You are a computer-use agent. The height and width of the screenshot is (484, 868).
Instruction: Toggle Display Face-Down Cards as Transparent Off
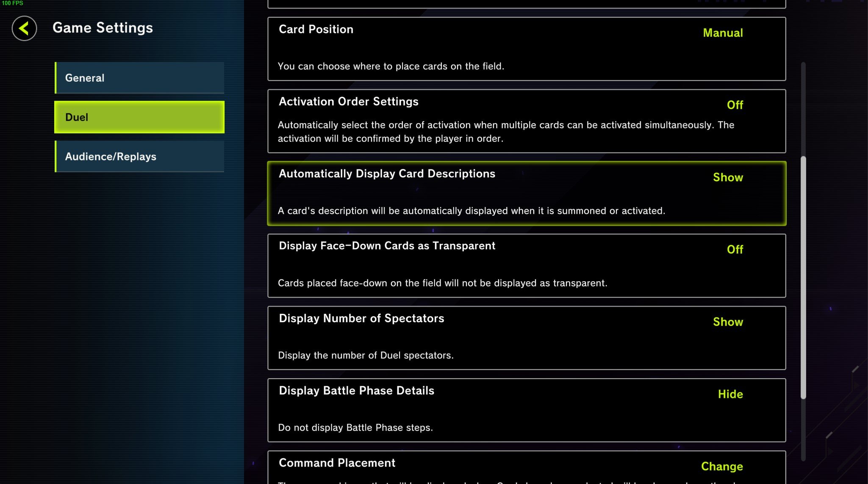(735, 249)
